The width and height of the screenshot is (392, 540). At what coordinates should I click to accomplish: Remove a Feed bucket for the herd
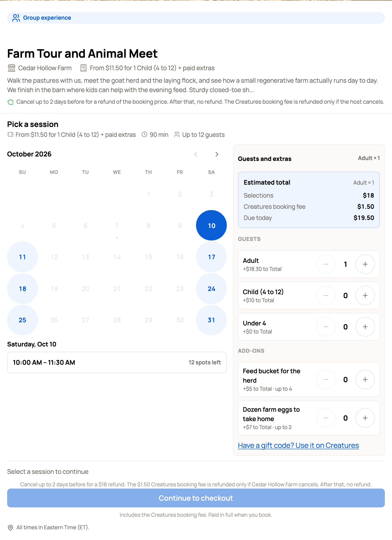point(326,380)
